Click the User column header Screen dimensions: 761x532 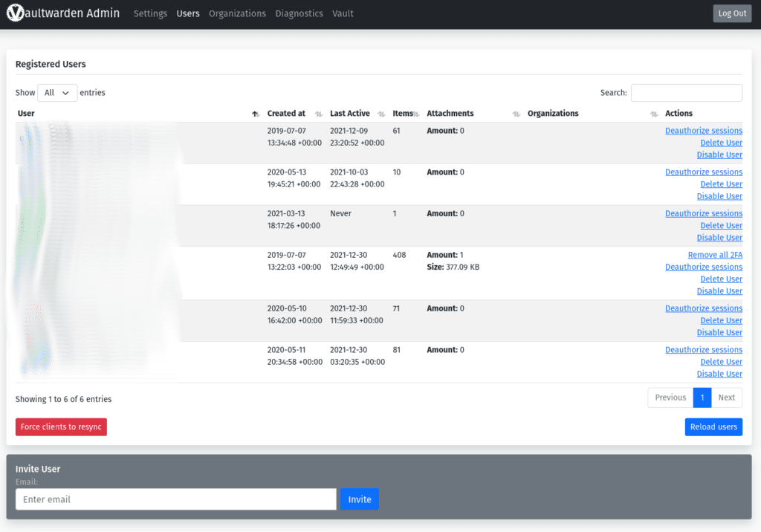26,114
